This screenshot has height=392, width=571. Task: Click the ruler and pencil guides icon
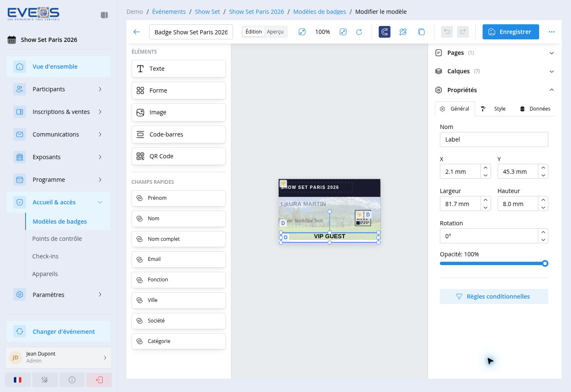[403, 32]
